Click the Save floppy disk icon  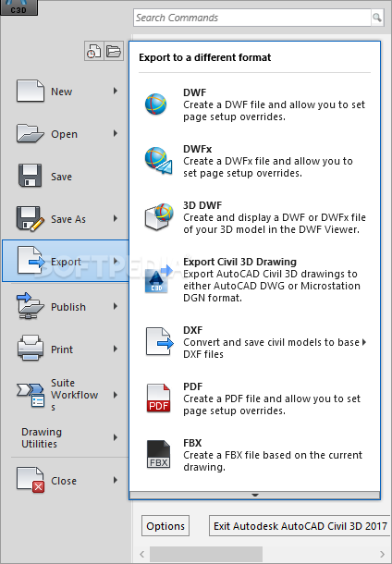click(x=31, y=176)
